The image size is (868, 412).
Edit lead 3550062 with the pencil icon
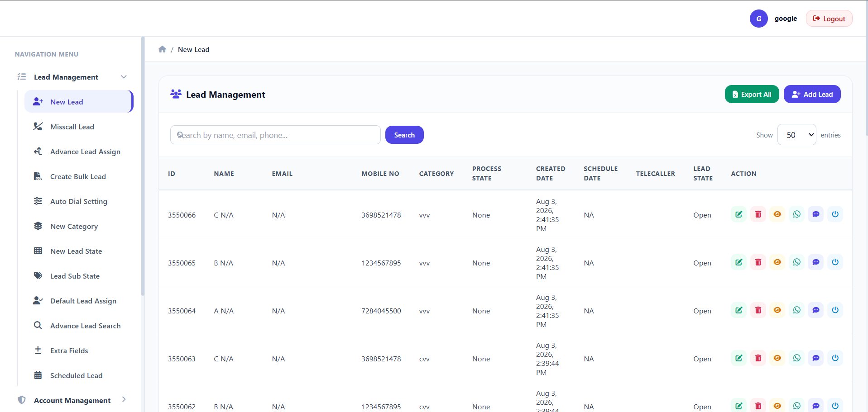739,406
